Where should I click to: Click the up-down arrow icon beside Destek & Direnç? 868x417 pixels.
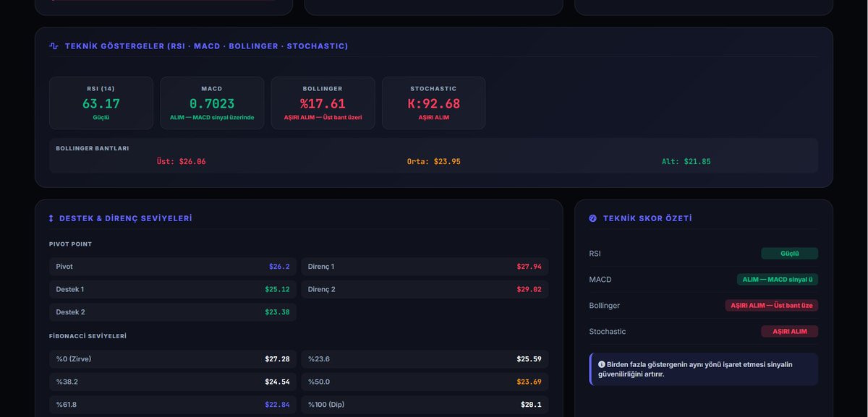click(51, 218)
